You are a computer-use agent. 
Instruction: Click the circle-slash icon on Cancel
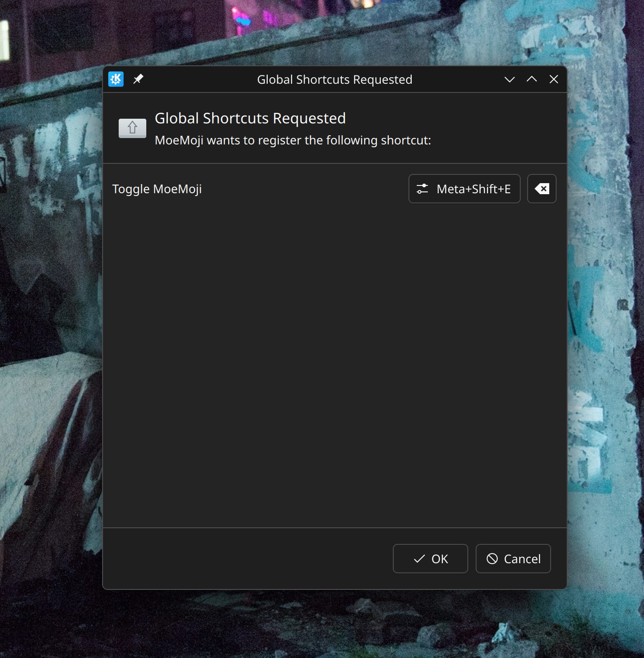(x=492, y=559)
